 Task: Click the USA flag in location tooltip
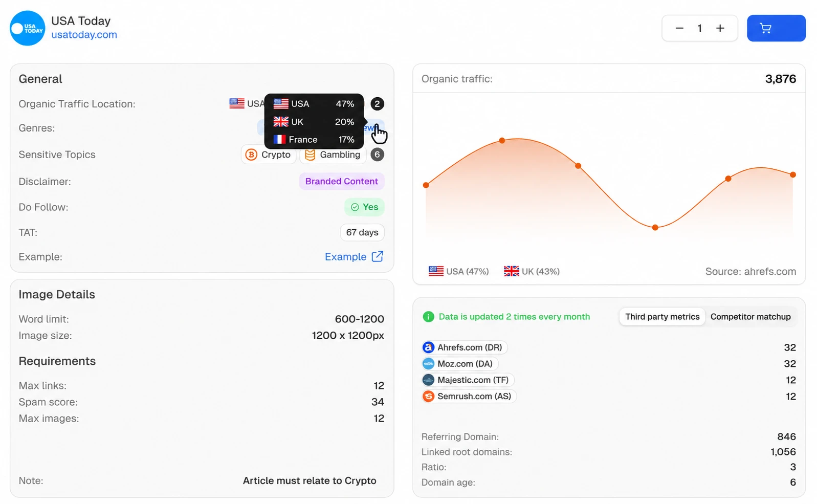[281, 104]
